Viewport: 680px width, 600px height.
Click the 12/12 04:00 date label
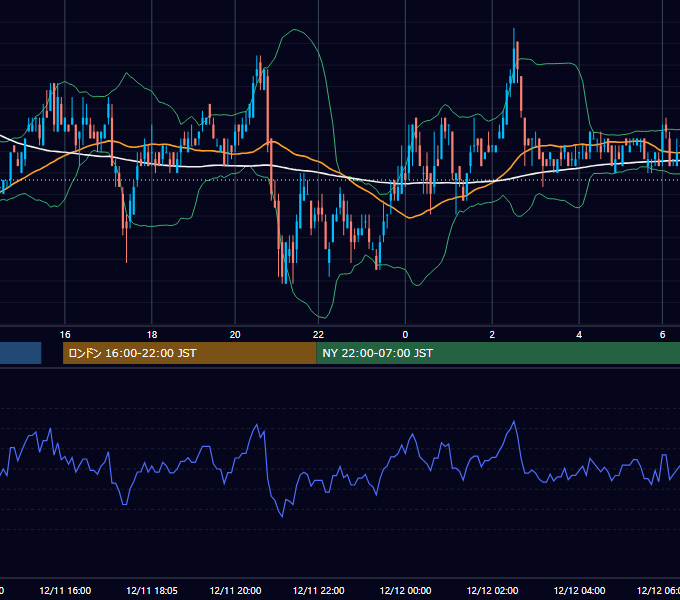(x=579, y=590)
